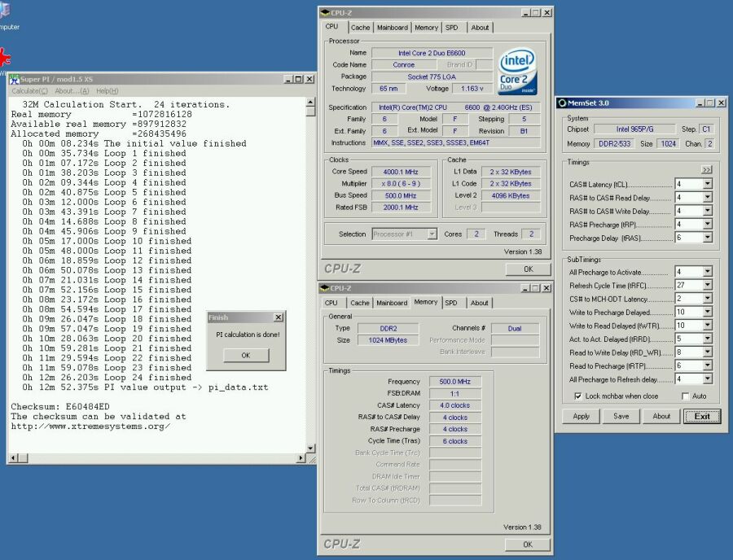Image resolution: width=733 pixels, height=560 pixels.
Task: Switch to Mainboard tab in lower CPU-Z
Action: tap(392, 303)
